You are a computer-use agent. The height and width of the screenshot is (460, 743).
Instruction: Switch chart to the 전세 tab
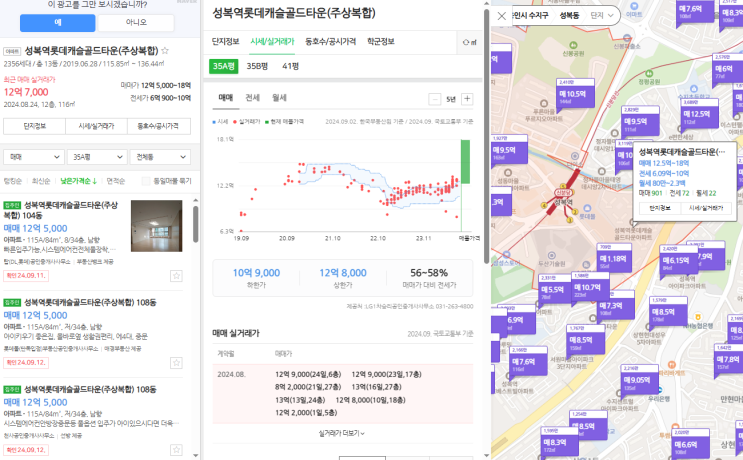tap(252, 98)
